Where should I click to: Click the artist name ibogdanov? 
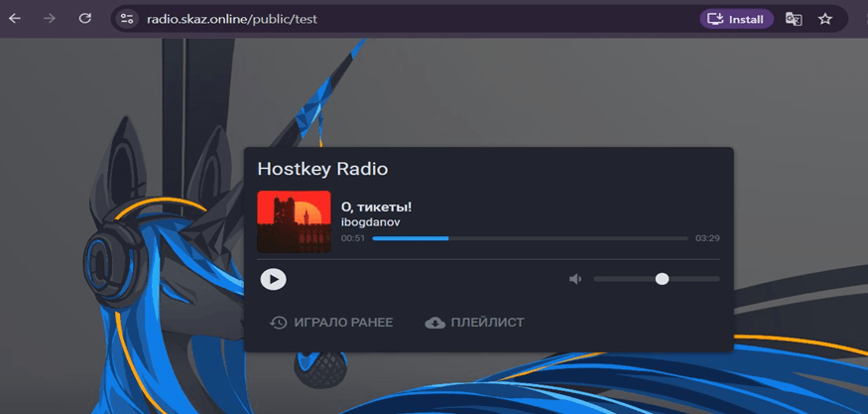coord(370,222)
